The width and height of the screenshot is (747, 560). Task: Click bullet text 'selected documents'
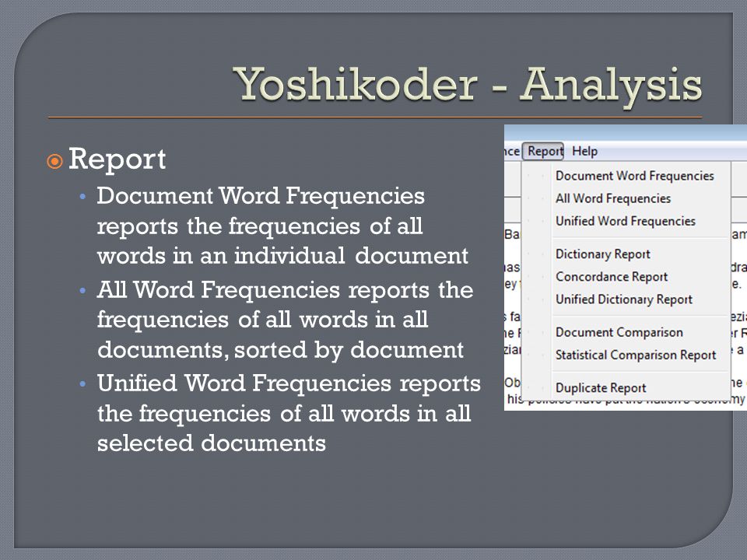point(212,443)
